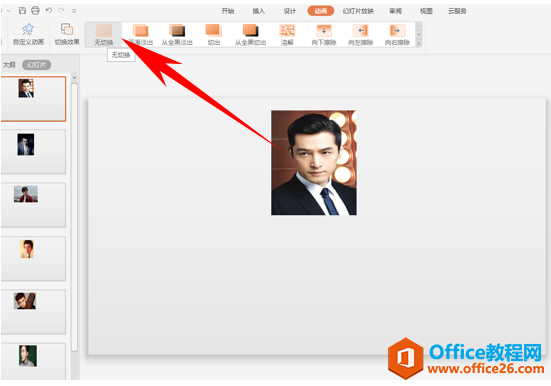
Task: Select the first slide thumbnail
Action: [33, 99]
